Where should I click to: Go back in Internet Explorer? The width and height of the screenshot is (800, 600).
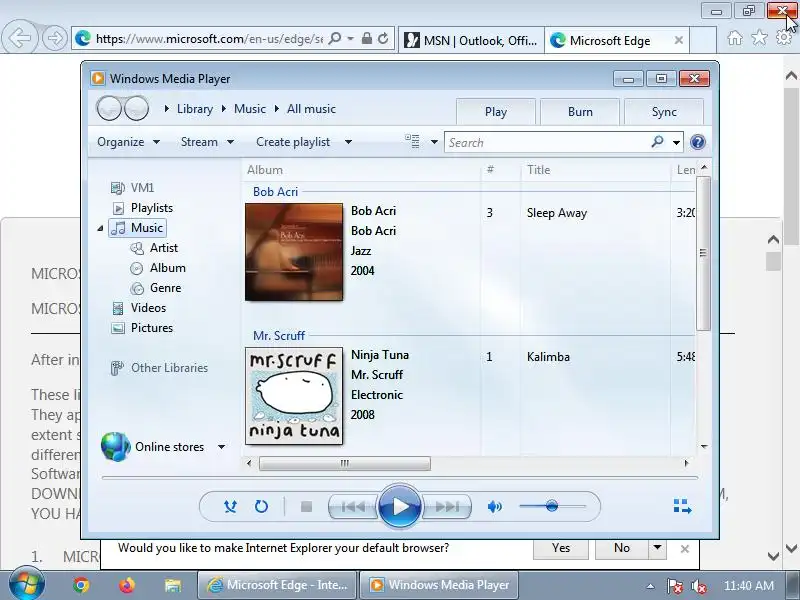20,38
